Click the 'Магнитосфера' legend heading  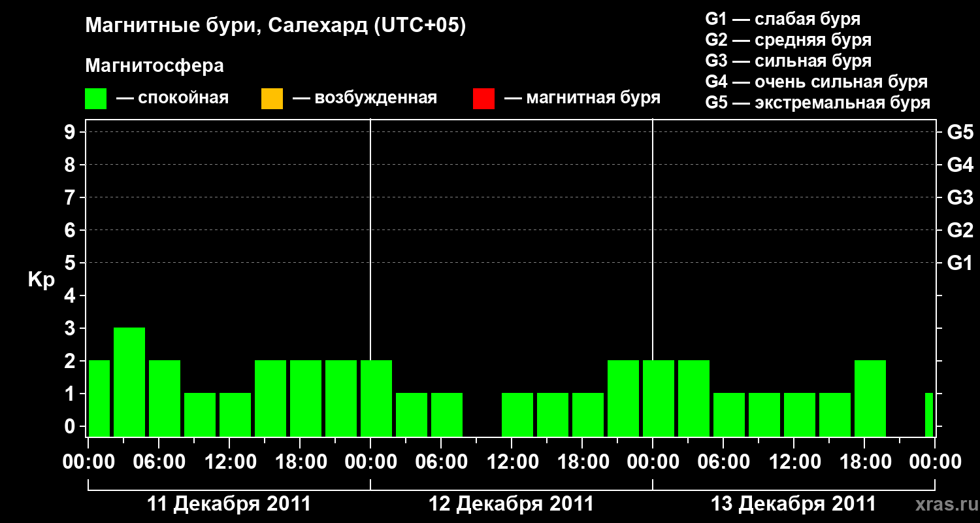[x=155, y=66]
